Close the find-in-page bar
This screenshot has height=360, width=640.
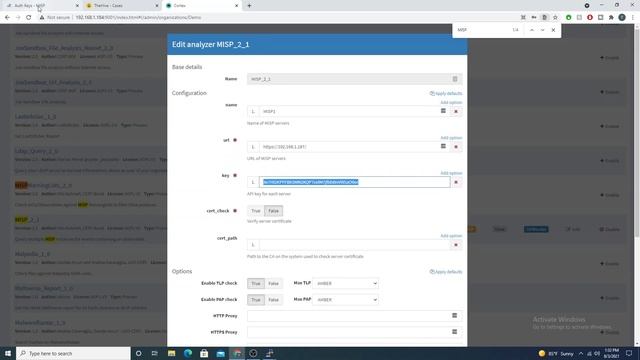tap(553, 30)
